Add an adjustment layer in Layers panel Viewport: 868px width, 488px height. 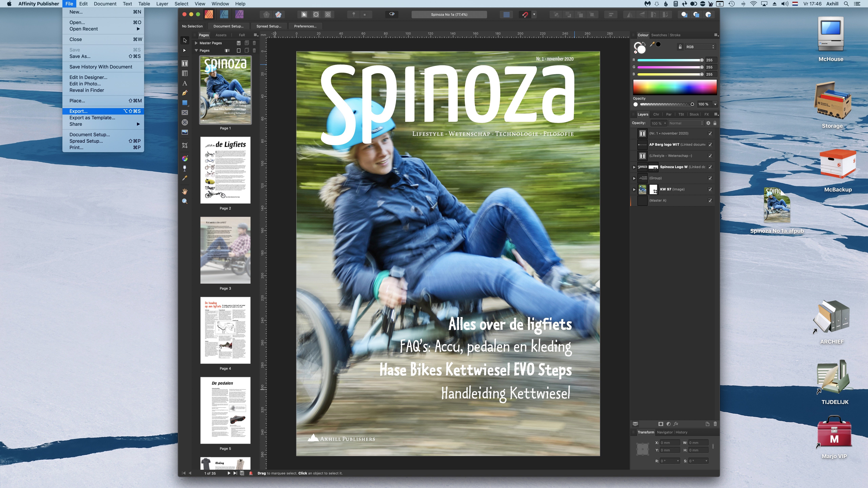(x=668, y=424)
